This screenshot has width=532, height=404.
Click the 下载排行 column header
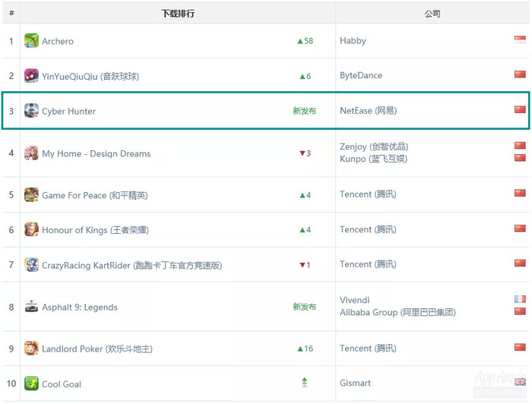pos(178,14)
